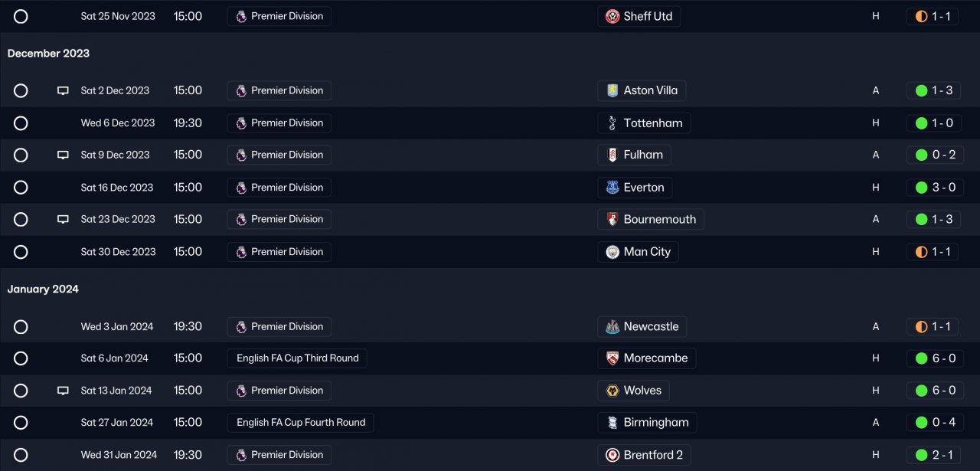The height and width of the screenshot is (471, 980).
Task: Click the TV broadcast icon for Fulham match
Action: pos(63,155)
